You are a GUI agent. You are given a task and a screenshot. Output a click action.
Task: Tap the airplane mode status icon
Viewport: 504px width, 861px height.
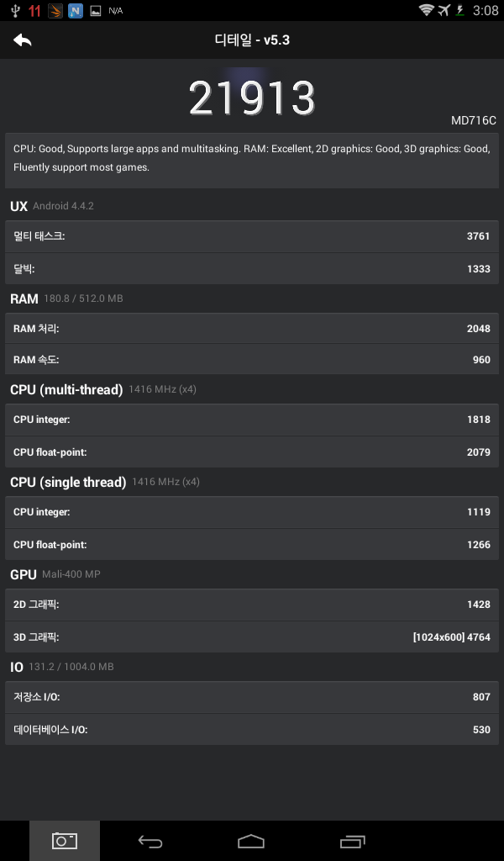click(444, 10)
